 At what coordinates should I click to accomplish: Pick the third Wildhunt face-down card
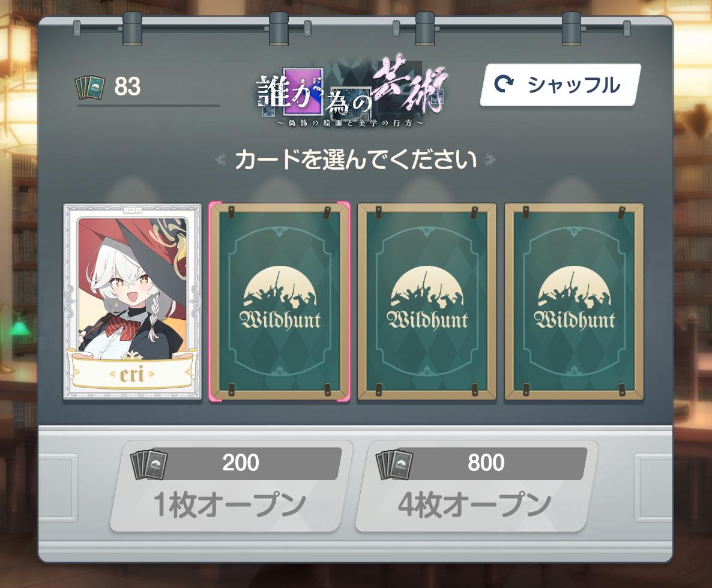point(427,302)
